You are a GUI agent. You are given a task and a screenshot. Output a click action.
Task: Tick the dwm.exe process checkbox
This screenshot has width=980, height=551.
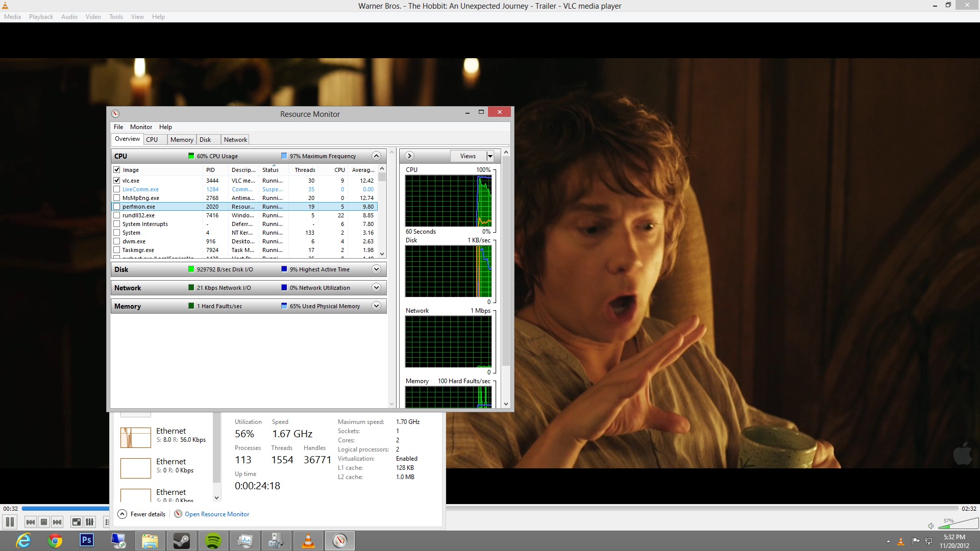click(x=117, y=241)
